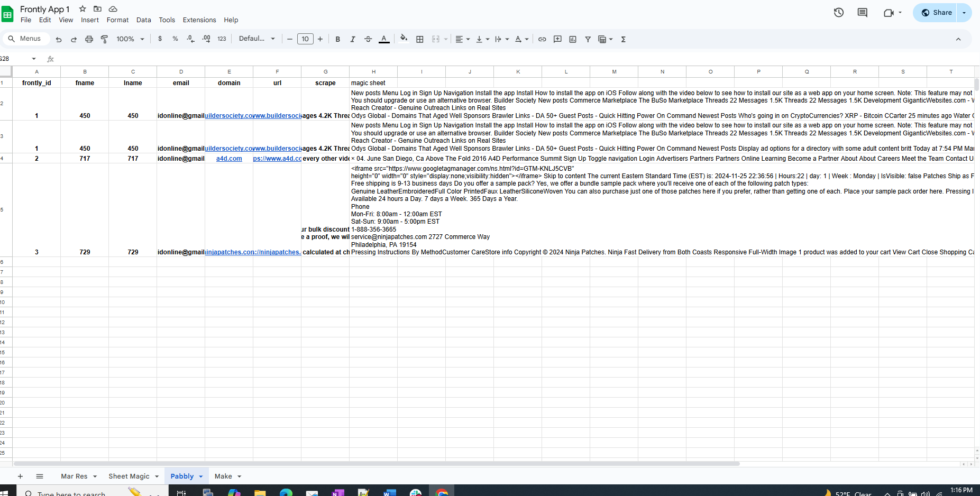Open the zoom 100% dropdown
Screen dimensions: 980x496
click(x=130, y=39)
